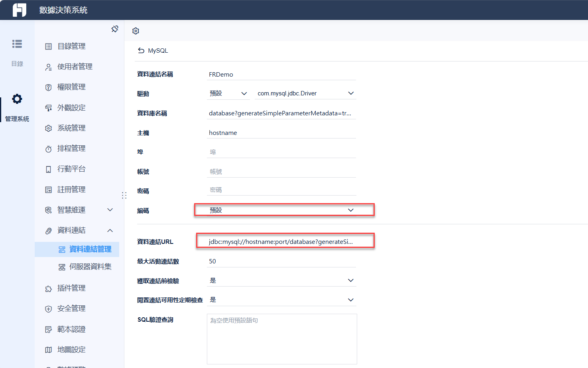
Task: Select the 權限管理 permissions icon
Action: (48, 87)
